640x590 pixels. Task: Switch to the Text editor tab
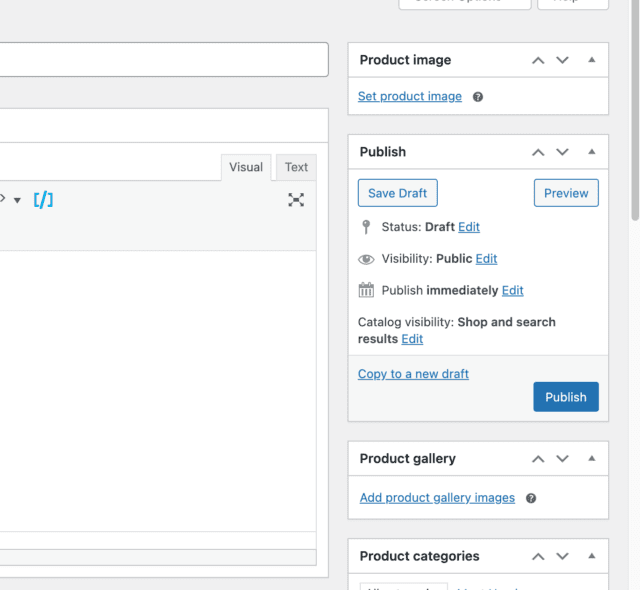point(296,167)
